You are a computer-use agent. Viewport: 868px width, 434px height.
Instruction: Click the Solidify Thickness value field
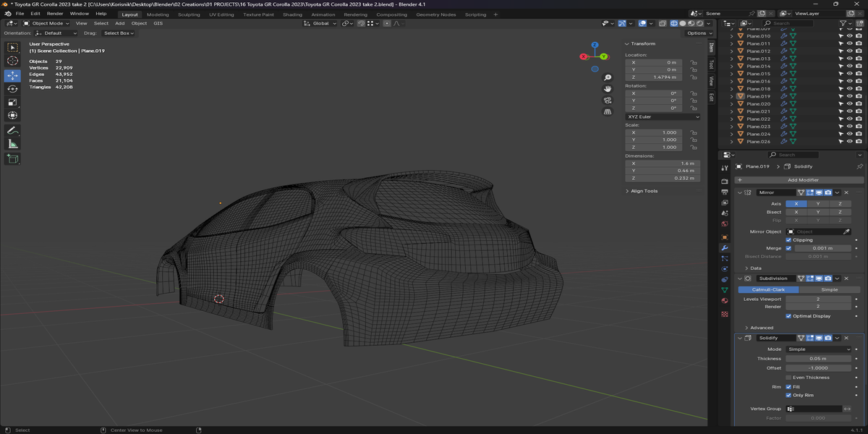(x=818, y=359)
